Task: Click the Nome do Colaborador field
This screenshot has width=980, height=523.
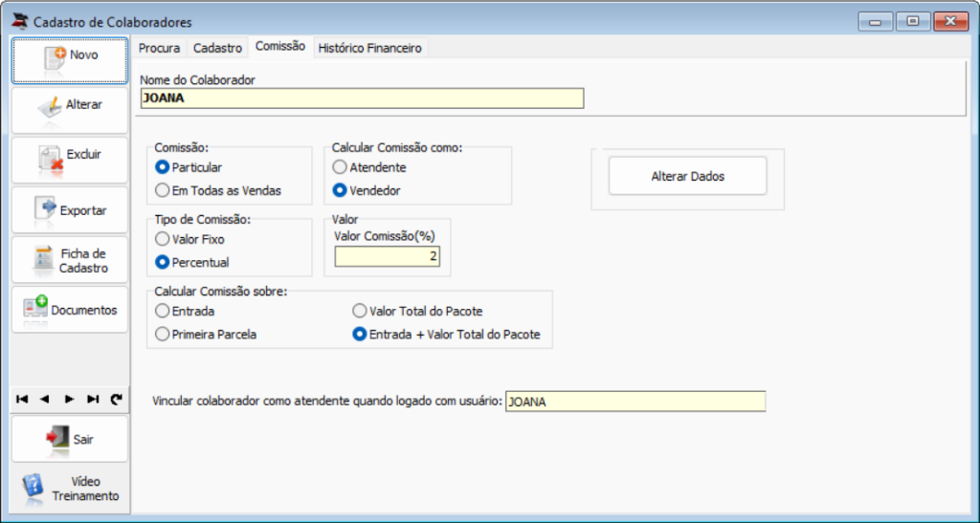Action: [x=362, y=98]
